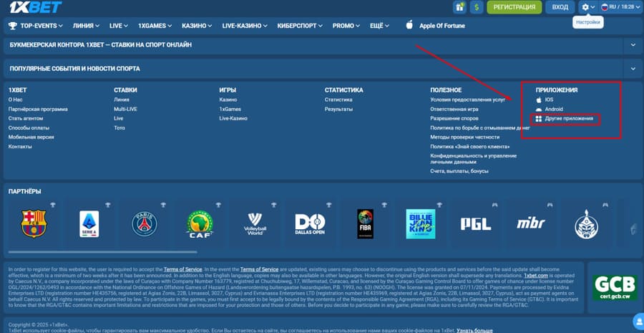Open the 1xbet.com link in legal text
The image size is (644, 333).
pyautogui.click(x=536, y=276)
